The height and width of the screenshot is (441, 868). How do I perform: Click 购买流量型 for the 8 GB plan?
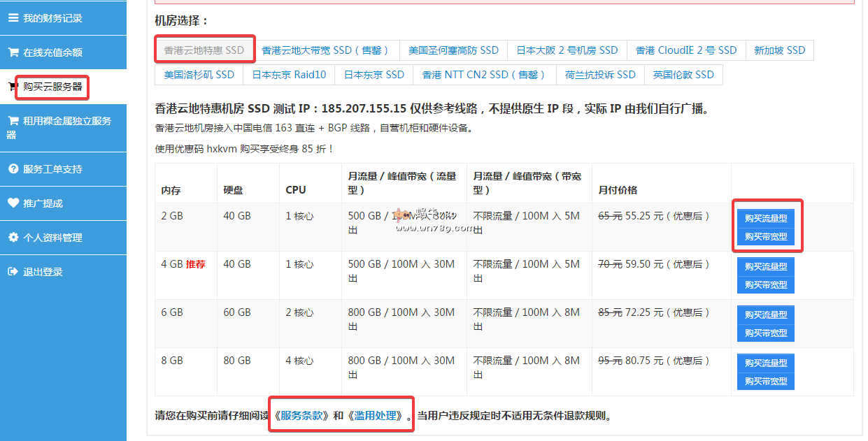765,363
